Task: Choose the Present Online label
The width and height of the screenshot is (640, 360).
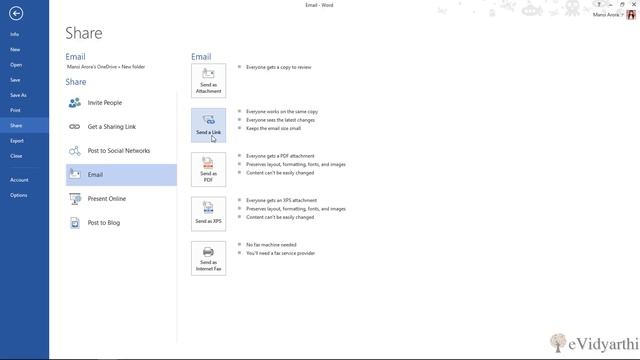Action: pos(107,199)
